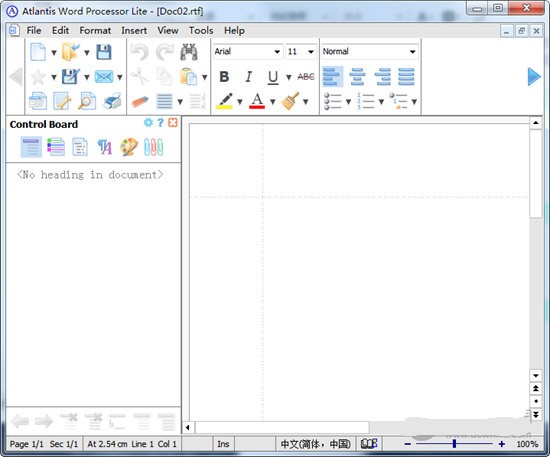The height and width of the screenshot is (457, 550).
Task: Open the Control Board color palette icon
Action: (129, 147)
